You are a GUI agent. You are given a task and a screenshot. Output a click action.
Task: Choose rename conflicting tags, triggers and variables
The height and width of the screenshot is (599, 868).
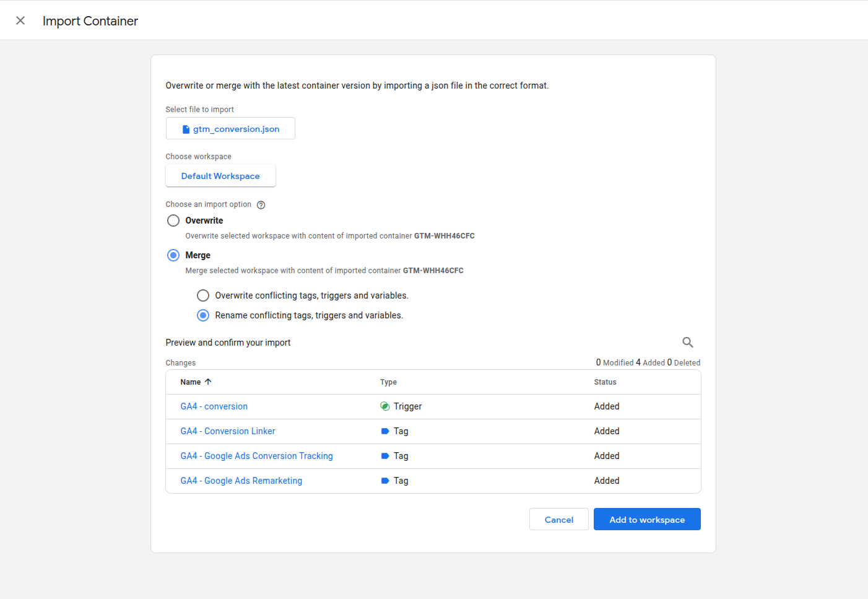tap(203, 315)
